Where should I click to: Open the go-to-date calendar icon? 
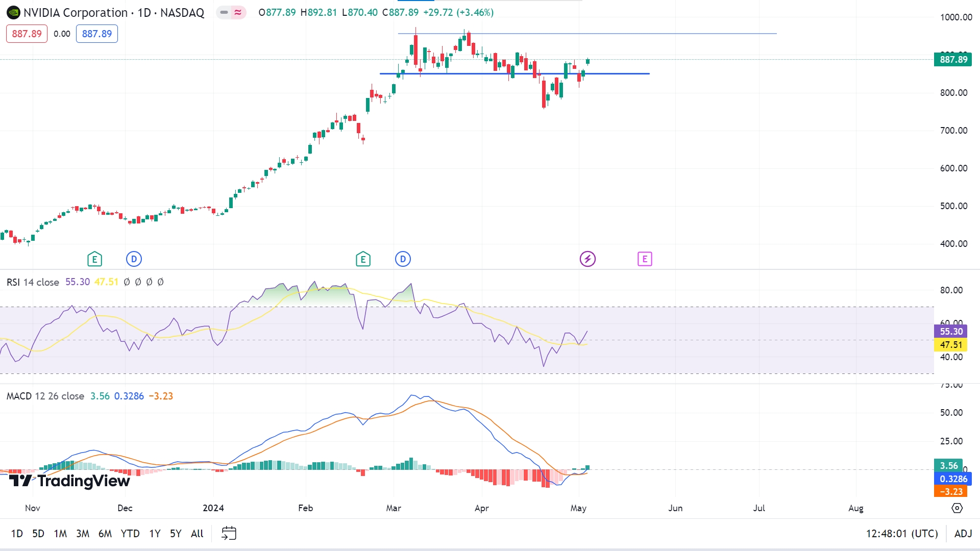[229, 534]
